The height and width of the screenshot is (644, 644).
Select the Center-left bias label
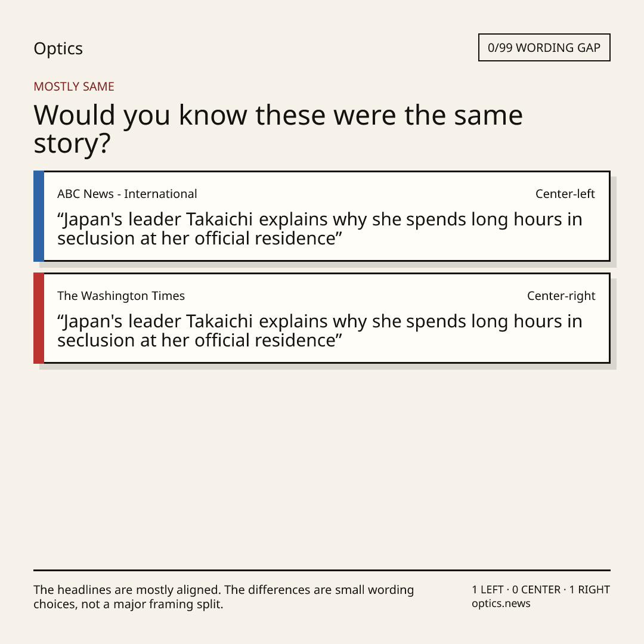(x=565, y=194)
